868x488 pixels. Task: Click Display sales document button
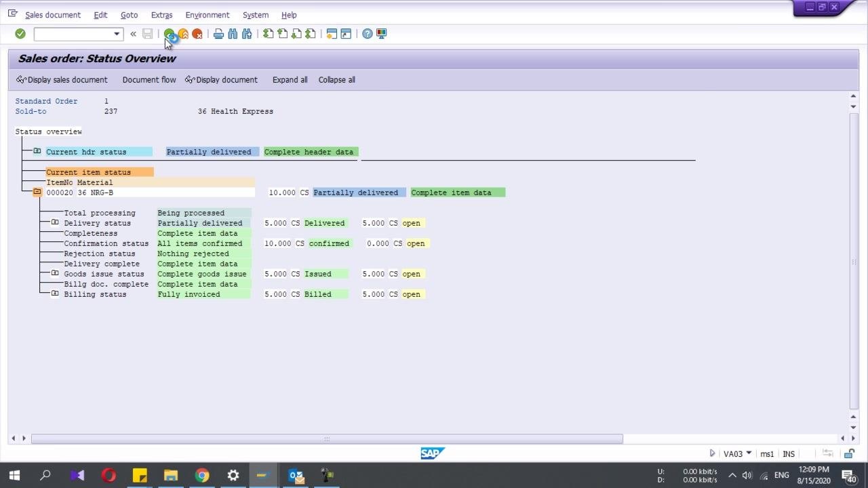tap(62, 80)
